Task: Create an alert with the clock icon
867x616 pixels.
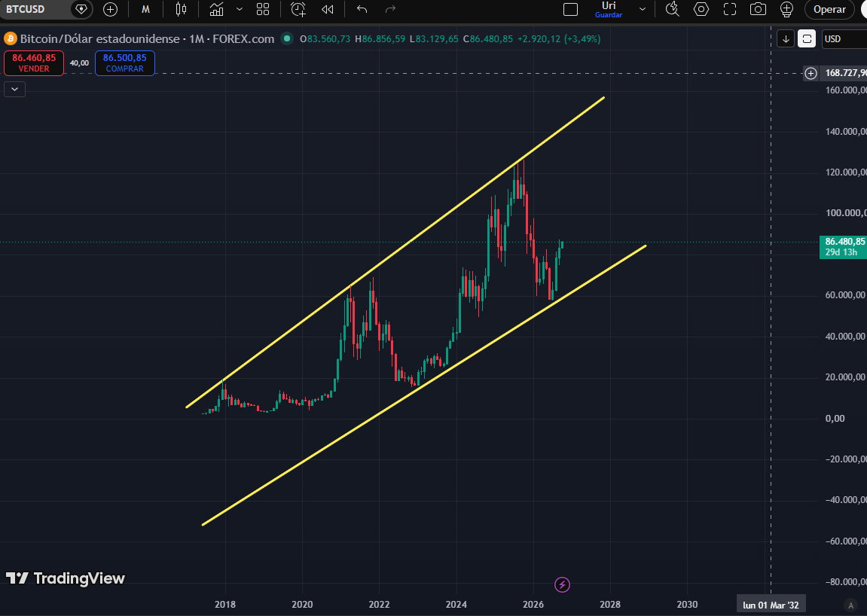Action: [298, 9]
